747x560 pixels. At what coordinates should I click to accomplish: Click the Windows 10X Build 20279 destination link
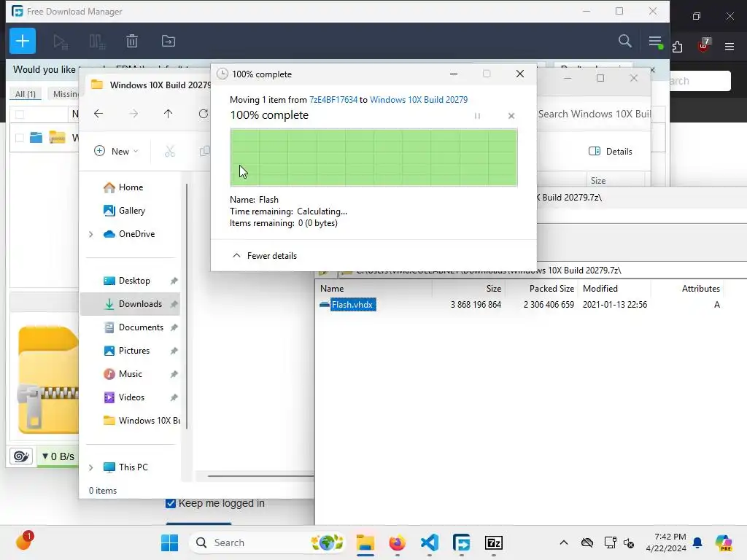click(x=419, y=99)
